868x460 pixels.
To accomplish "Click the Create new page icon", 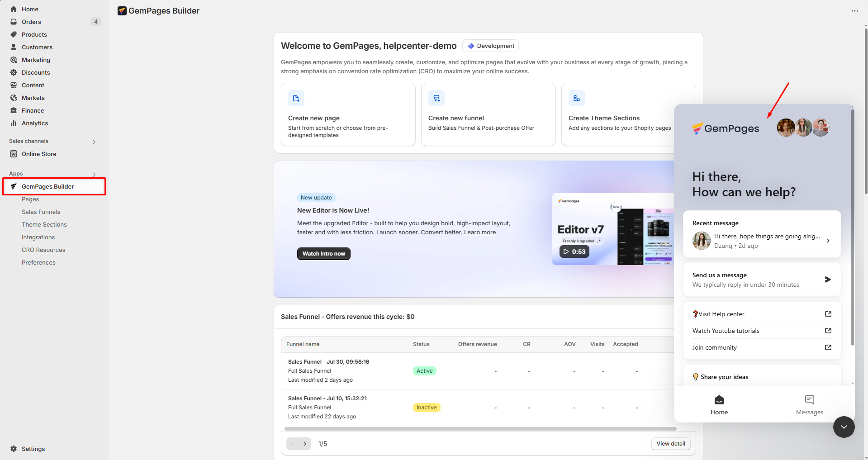I will pos(296,98).
